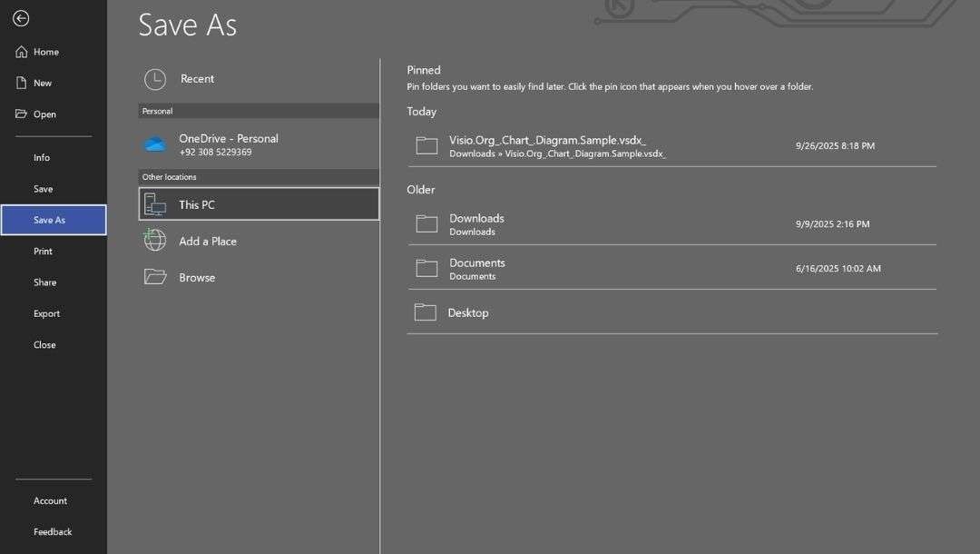980x554 pixels.
Task: Click the back arrow to exit Save As
Action: pyautogui.click(x=20, y=18)
